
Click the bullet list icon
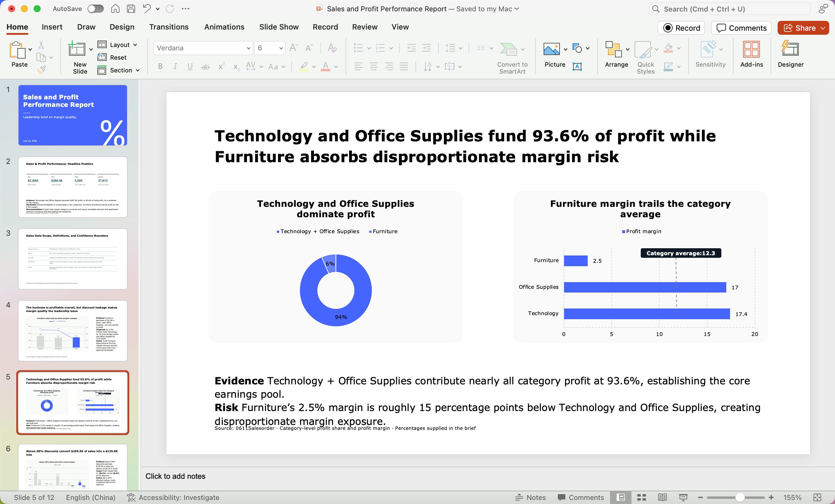pyautogui.click(x=358, y=48)
